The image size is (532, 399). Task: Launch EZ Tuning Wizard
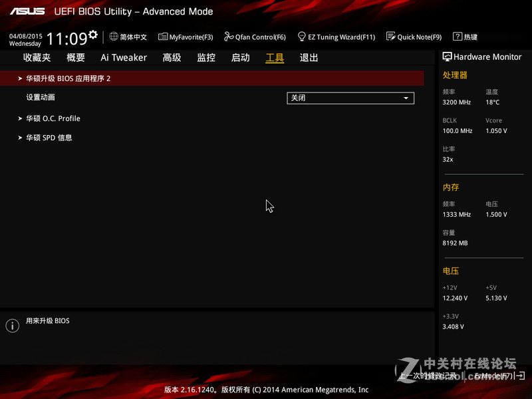coord(336,37)
